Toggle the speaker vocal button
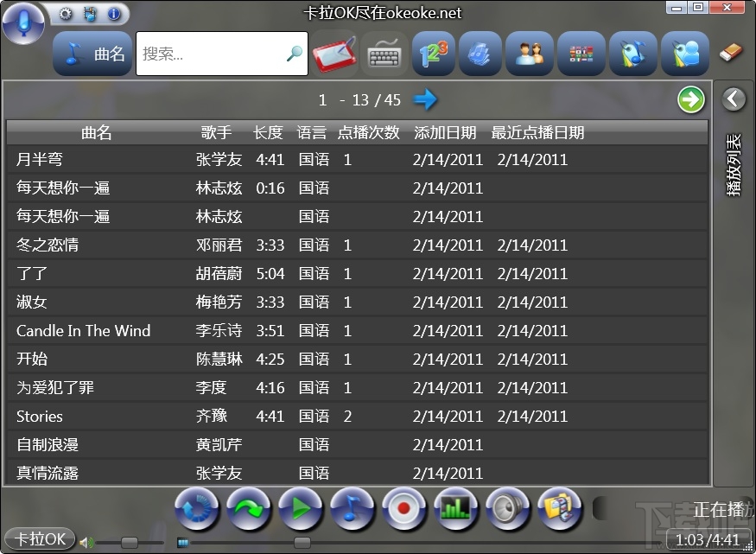 [508, 509]
